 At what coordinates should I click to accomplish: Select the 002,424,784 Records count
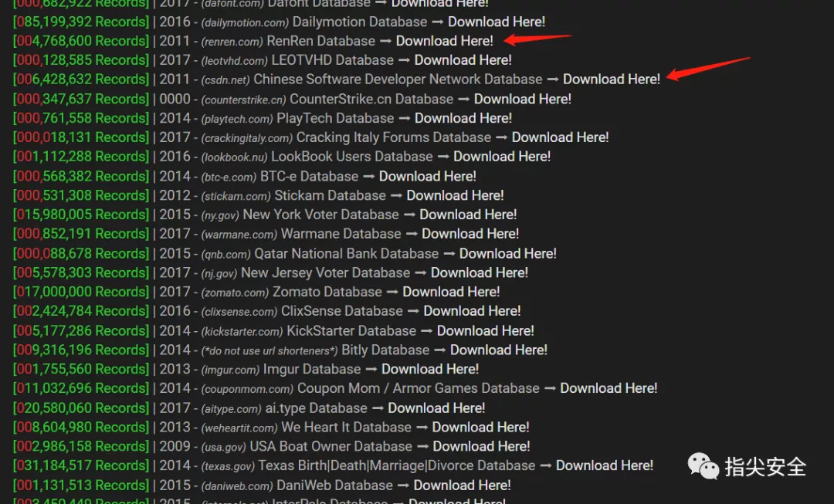(81, 310)
